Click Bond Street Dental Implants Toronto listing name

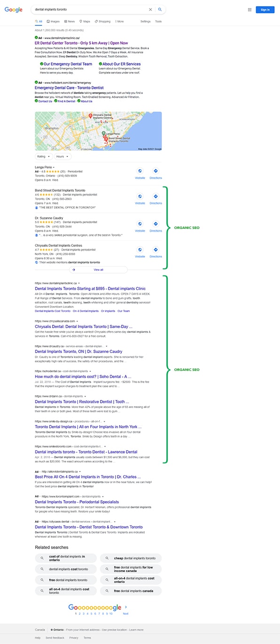point(60,190)
